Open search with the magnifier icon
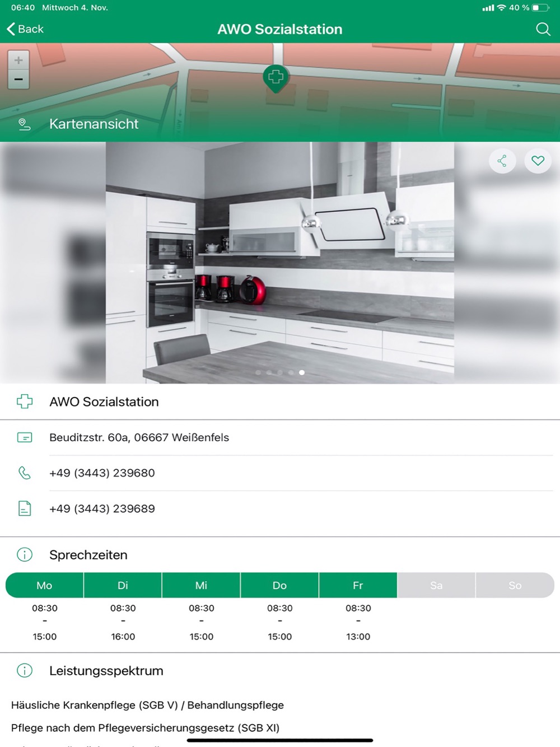Image resolution: width=560 pixels, height=747 pixels. (543, 29)
